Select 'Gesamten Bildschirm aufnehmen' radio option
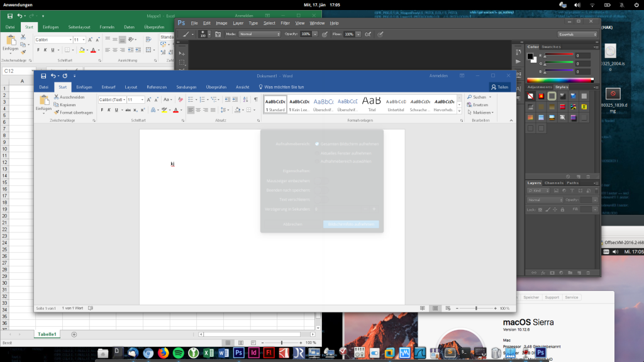Screen dimensions: 644x362 coord(317,144)
